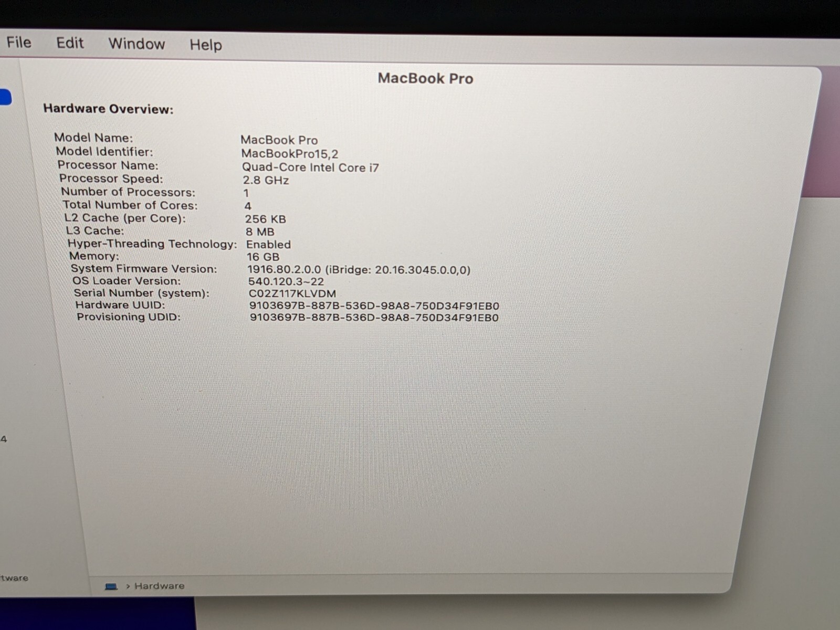Click the L3 Cache label
The width and height of the screenshot is (840, 630).
pyautogui.click(x=95, y=230)
